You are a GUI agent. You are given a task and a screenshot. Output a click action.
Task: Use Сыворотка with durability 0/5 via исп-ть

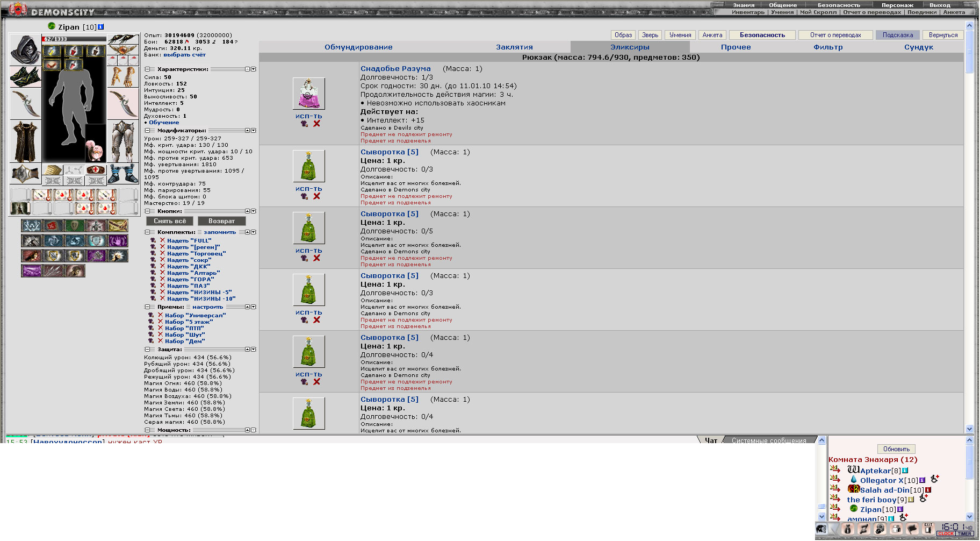[x=308, y=251]
